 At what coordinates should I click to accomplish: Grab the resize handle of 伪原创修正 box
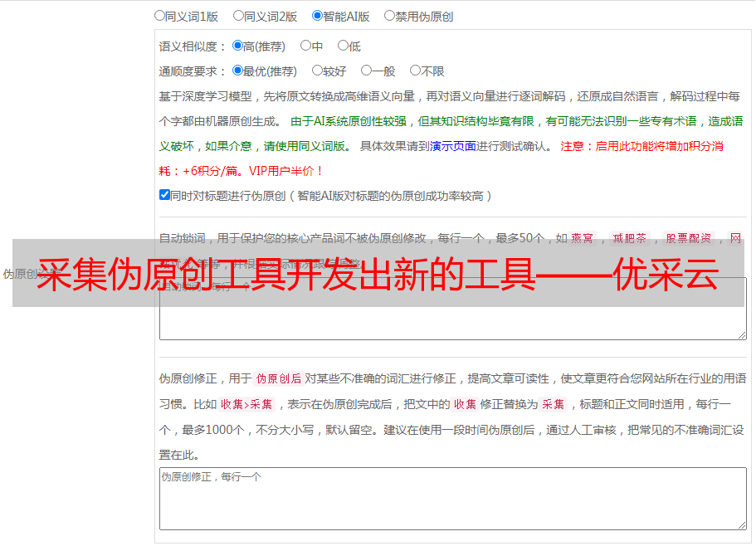[x=742, y=526]
